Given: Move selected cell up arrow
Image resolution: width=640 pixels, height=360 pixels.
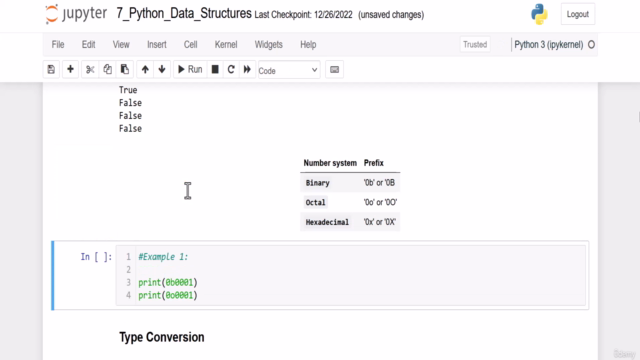Looking at the screenshot, I should 145,69.
